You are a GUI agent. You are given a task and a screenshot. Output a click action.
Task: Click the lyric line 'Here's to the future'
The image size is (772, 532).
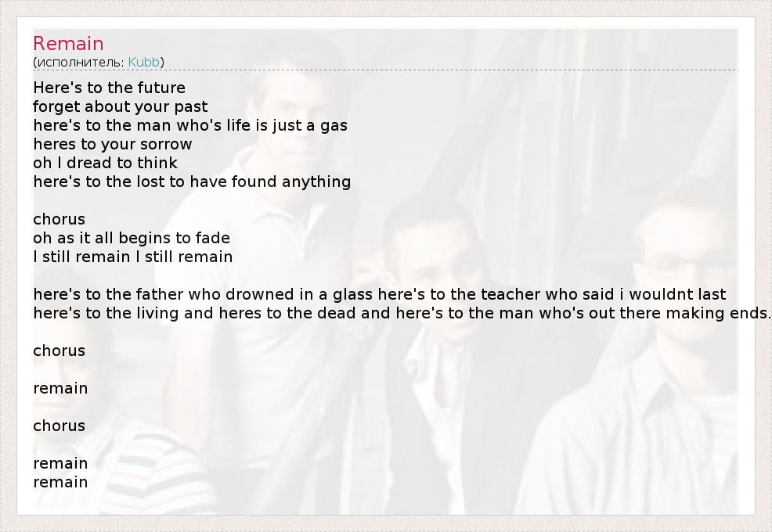click(109, 88)
